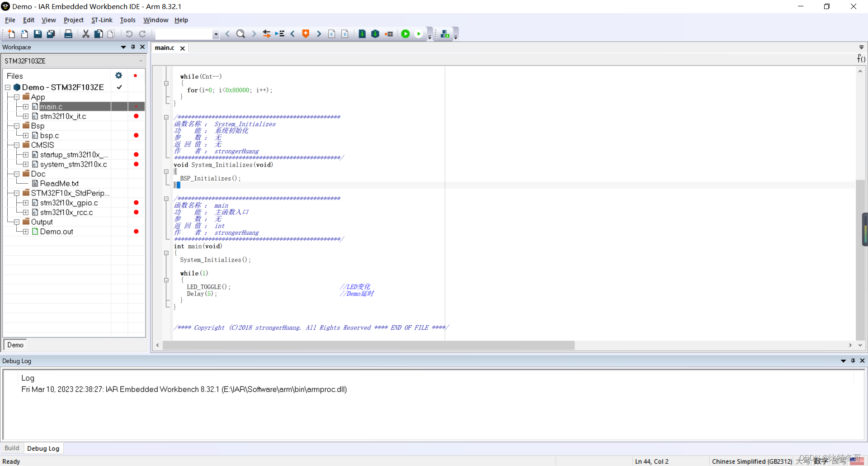Click the Open file toolbar icon
Viewport: 868px width, 466px height.
coord(24,34)
